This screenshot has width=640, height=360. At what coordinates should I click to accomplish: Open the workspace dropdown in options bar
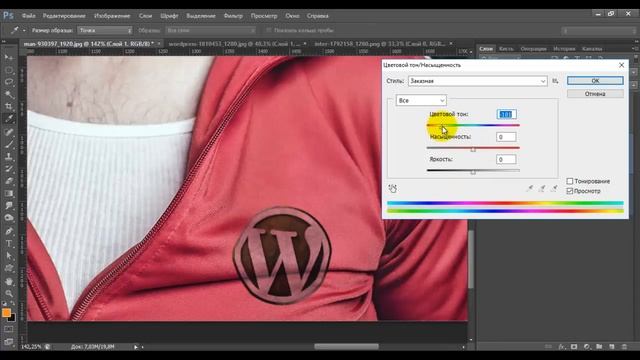599,31
